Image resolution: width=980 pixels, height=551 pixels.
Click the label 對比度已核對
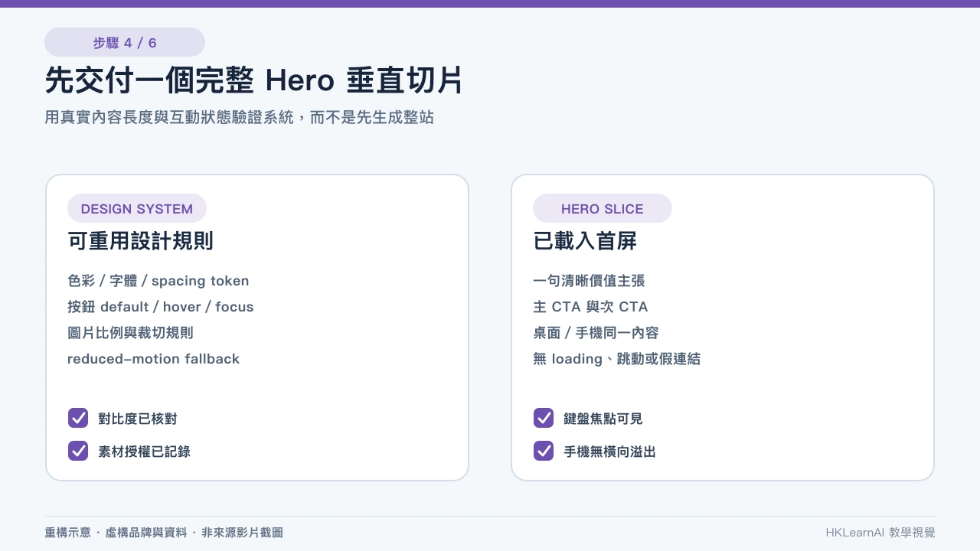(138, 419)
